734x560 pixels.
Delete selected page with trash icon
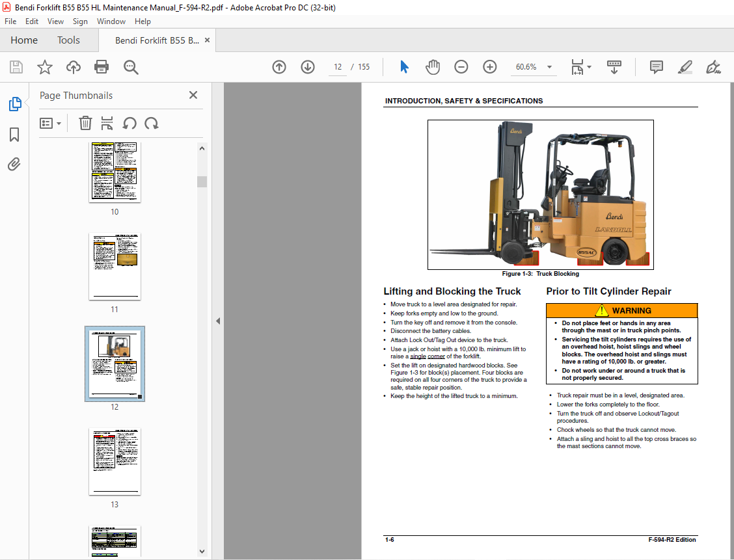[x=85, y=123]
